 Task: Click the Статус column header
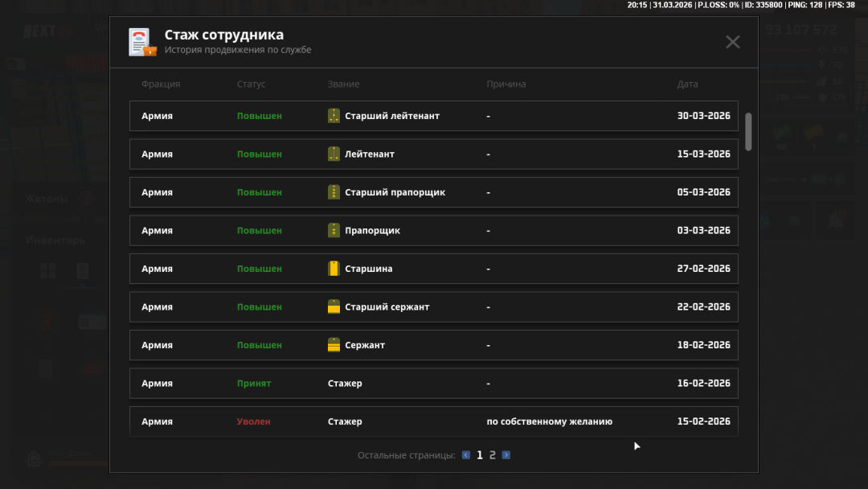251,84
